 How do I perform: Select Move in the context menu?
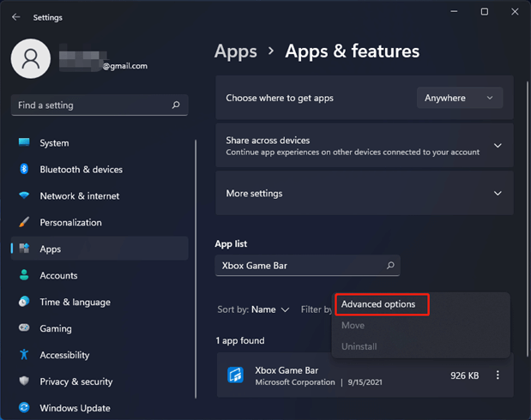(x=353, y=325)
